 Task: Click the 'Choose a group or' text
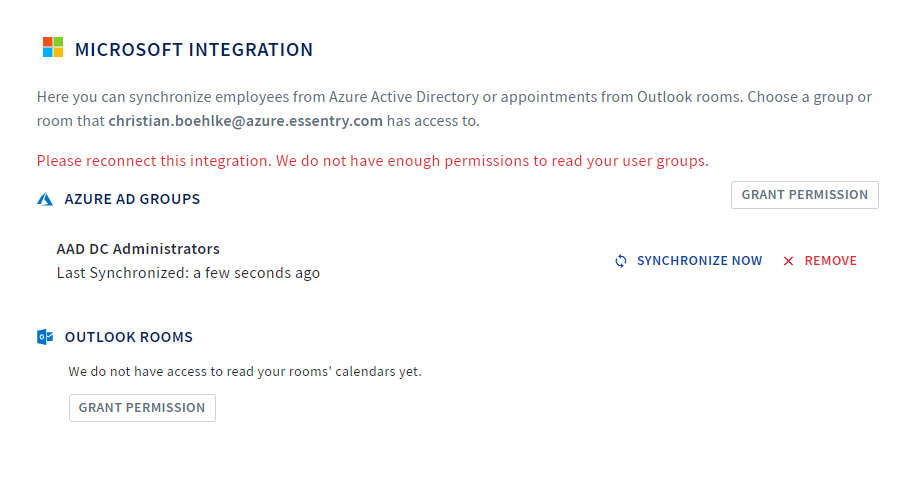(x=810, y=97)
